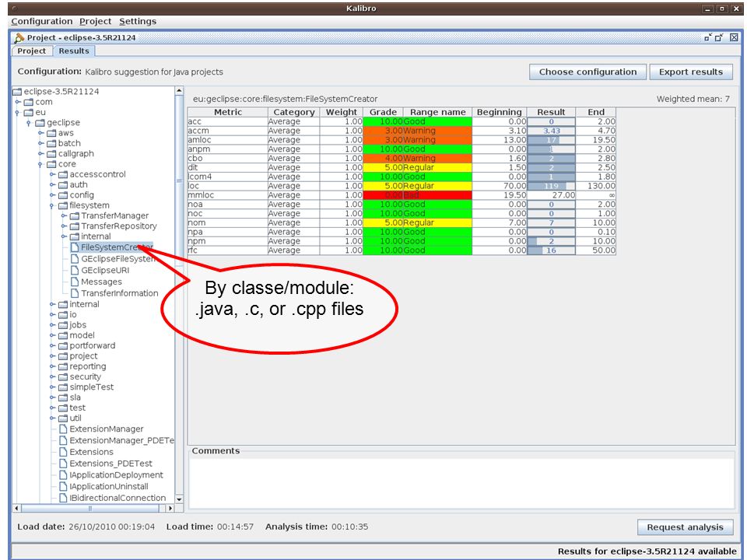The image size is (747, 560).
Task: Click the Range name column header
Action: pos(438,112)
